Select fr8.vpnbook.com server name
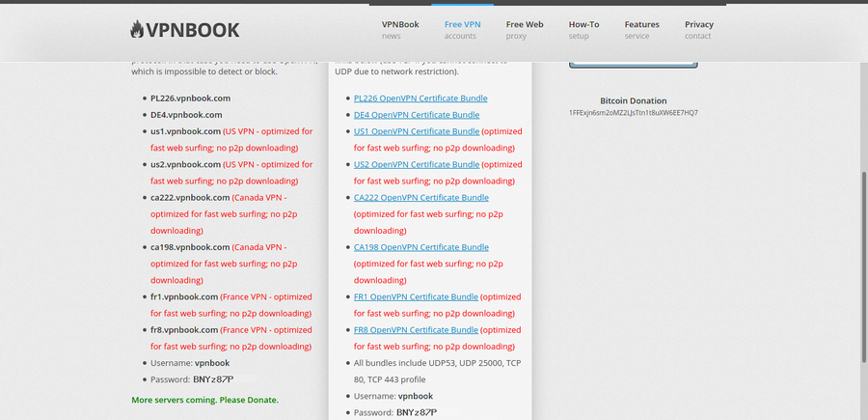The height and width of the screenshot is (420, 868). point(184,329)
